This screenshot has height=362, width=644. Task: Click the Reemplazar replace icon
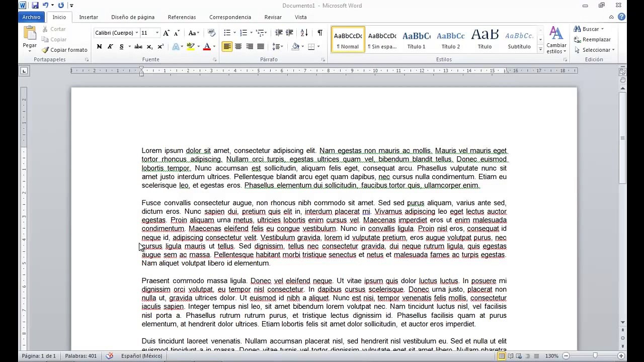pos(578,40)
